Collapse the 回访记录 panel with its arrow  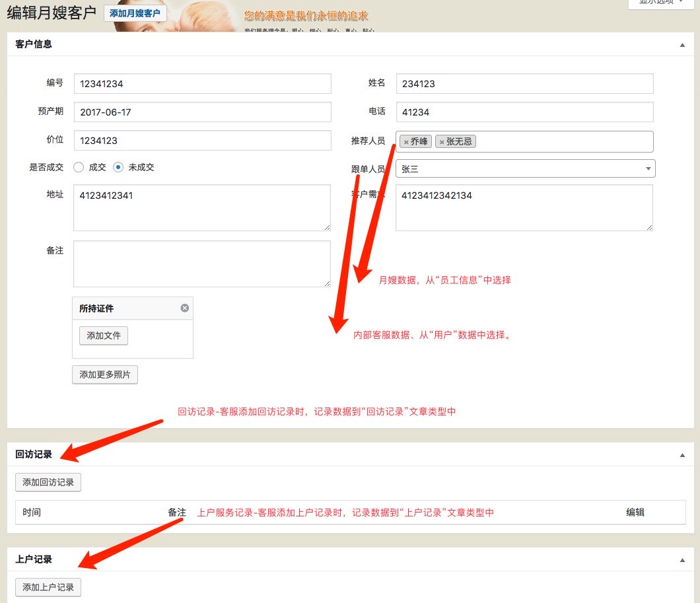click(x=682, y=454)
